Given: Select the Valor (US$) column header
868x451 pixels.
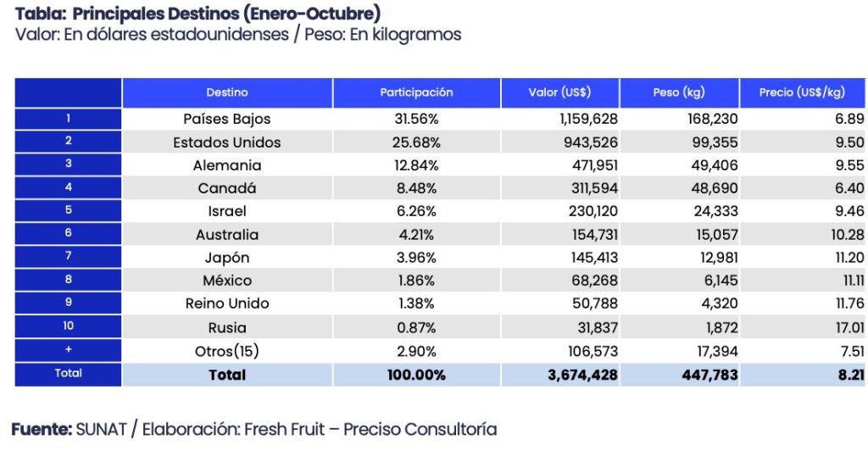Looking at the screenshot, I should tap(559, 92).
